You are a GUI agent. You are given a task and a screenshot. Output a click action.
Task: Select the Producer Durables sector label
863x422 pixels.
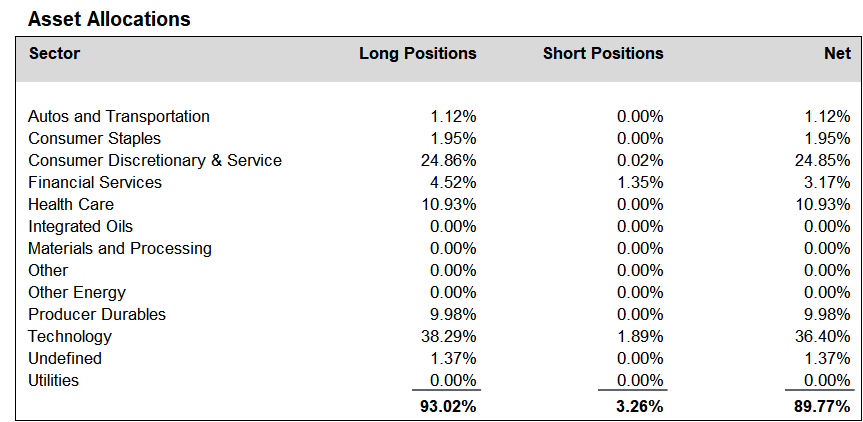[x=97, y=315]
